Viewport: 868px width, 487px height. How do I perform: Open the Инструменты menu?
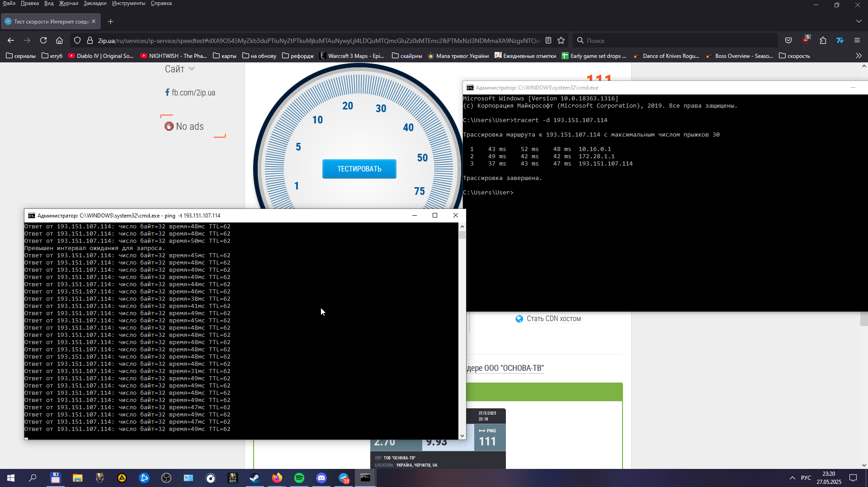point(129,4)
